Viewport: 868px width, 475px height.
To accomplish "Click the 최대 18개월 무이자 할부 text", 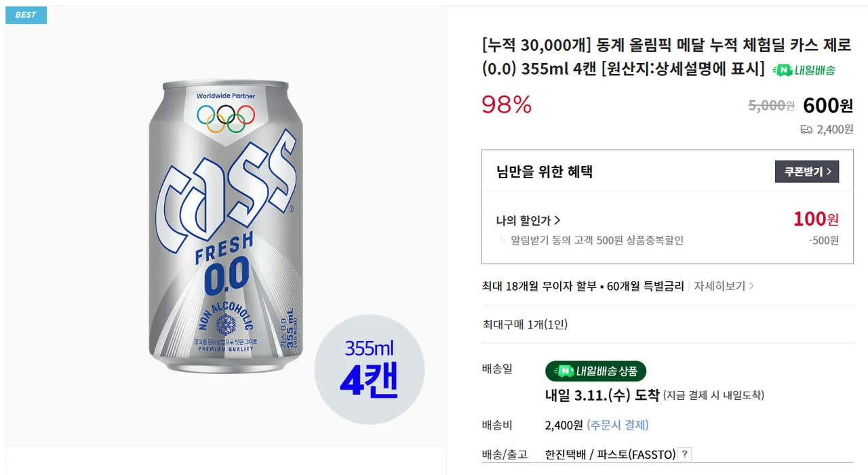I will point(540,286).
